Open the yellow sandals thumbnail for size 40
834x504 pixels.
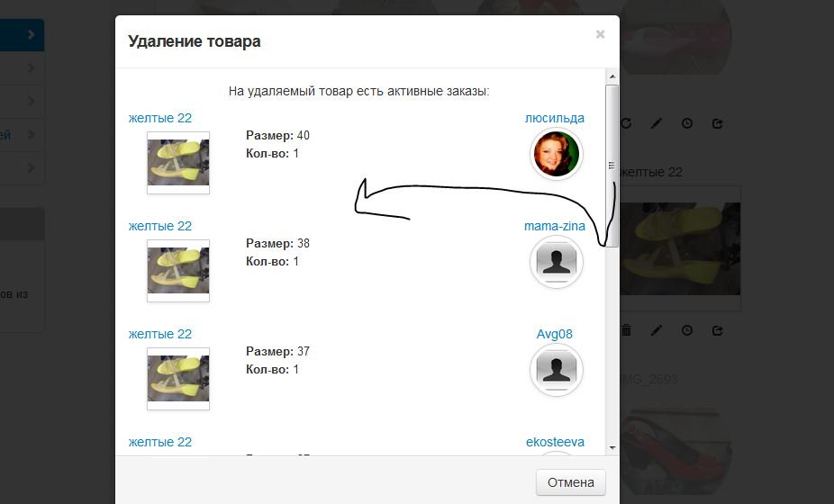178,163
